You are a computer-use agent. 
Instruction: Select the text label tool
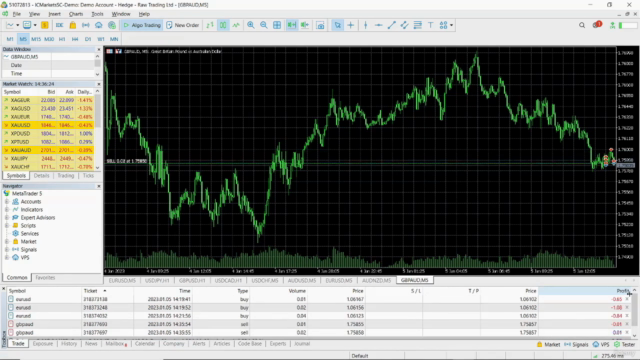pos(431,25)
